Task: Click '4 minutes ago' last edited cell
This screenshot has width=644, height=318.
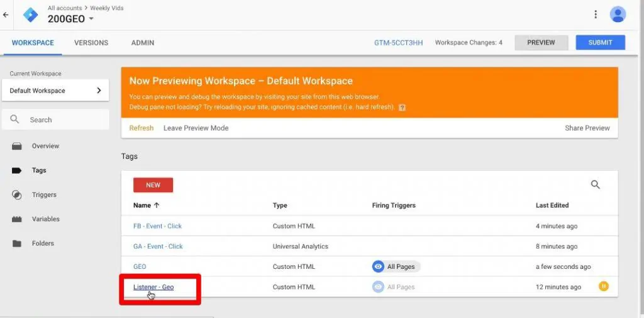Action: [557, 226]
